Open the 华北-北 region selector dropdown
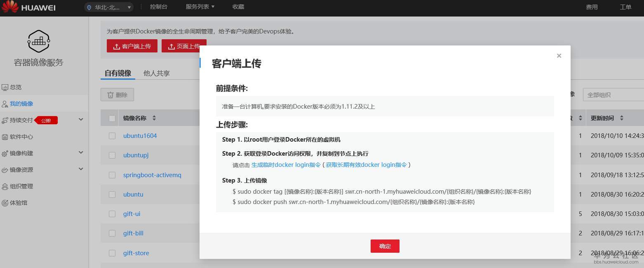644x268 pixels. tap(108, 7)
